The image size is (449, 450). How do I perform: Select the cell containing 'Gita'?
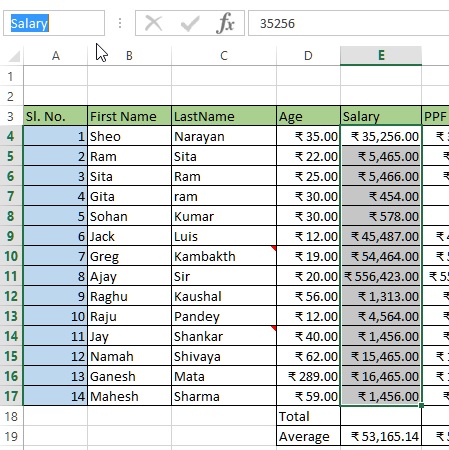coord(129,196)
